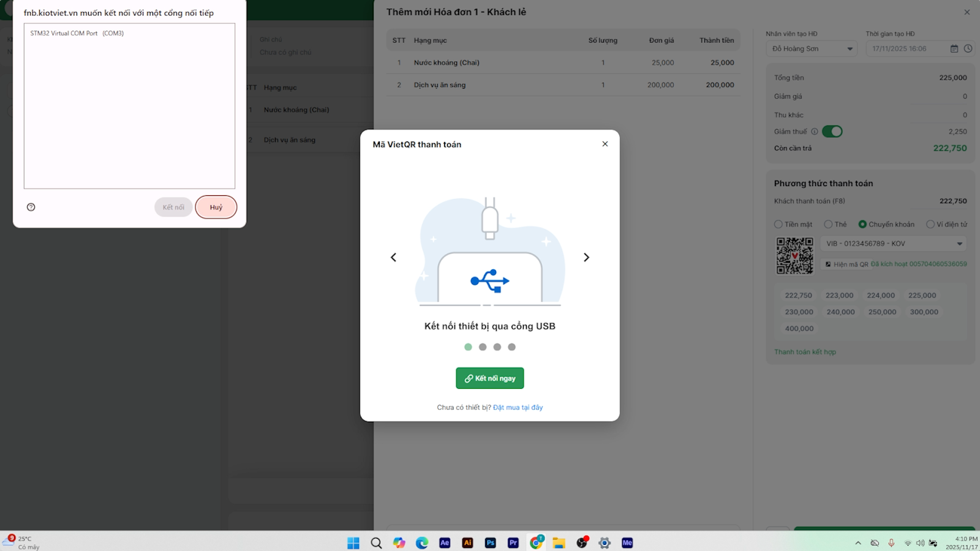Open the weather widget showing 25°C

coord(21,542)
